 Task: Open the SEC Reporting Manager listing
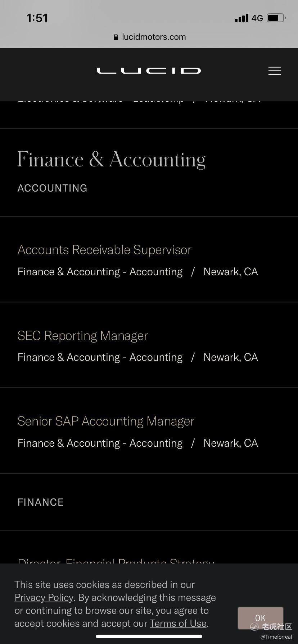(83, 336)
